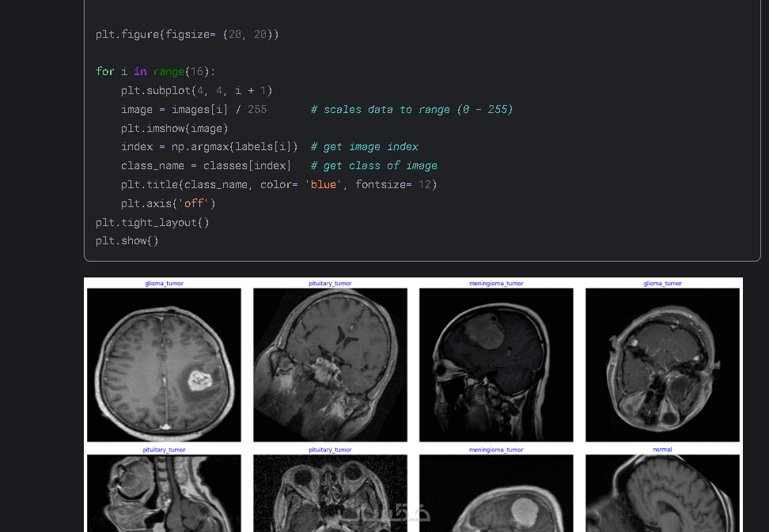Click the first-row pituitary_tumor tilted scan thumbnail
This screenshot has height=532, width=769.
point(330,365)
